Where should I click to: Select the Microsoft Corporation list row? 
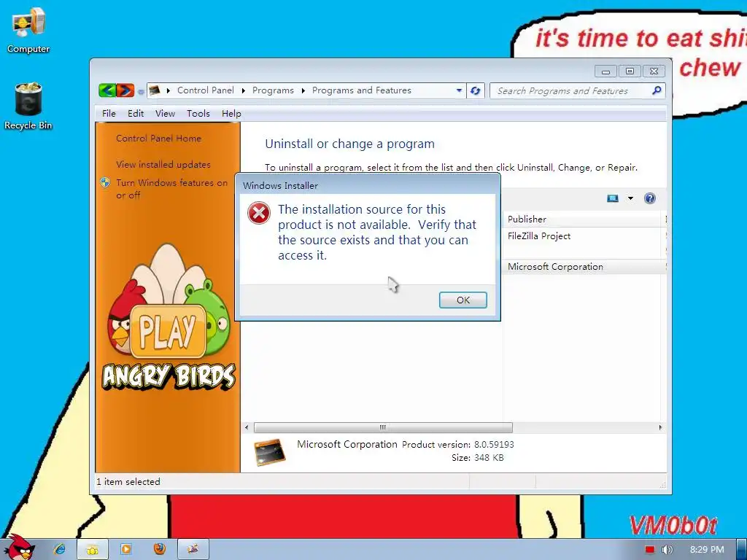[x=584, y=267]
